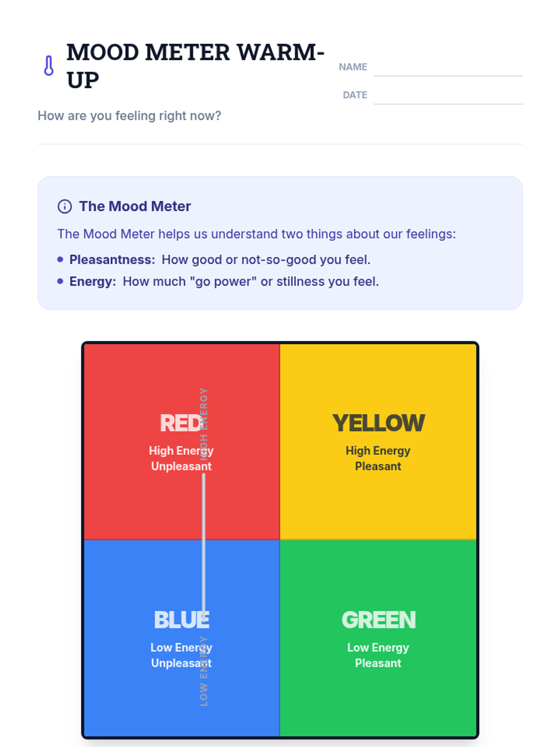Viewport: 560px width, 747px height.
Task: Select 'The Mood Meter' section heading
Action: (135, 206)
